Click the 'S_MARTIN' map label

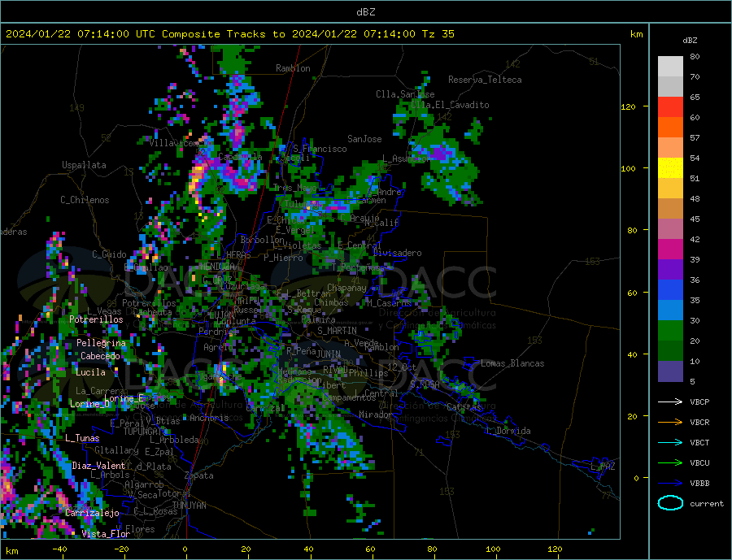pyautogui.click(x=337, y=331)
